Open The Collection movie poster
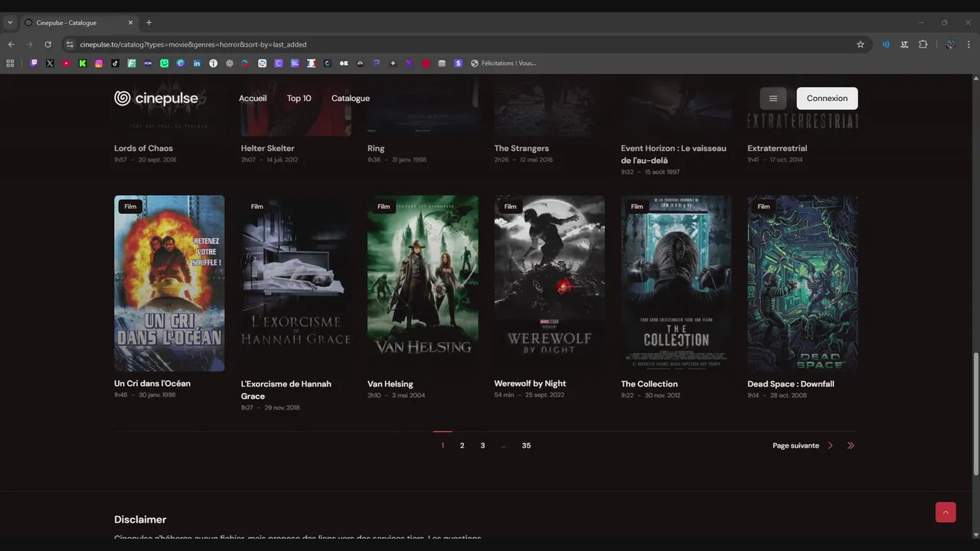This screenshot has width=980, height=551. [676, 283]
